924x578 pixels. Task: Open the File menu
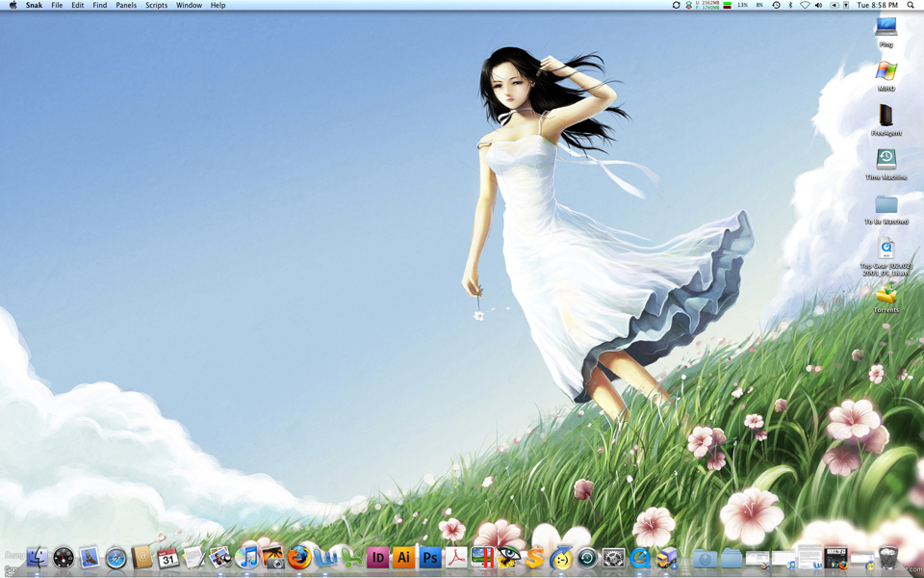click(57, 6)
